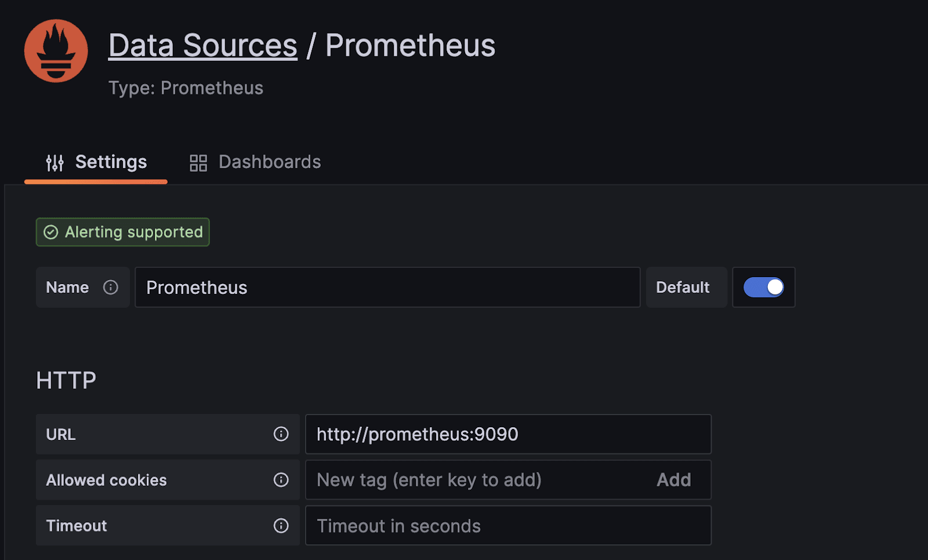
Task: Click the HTTP section heading
Action: click(66, 381)
